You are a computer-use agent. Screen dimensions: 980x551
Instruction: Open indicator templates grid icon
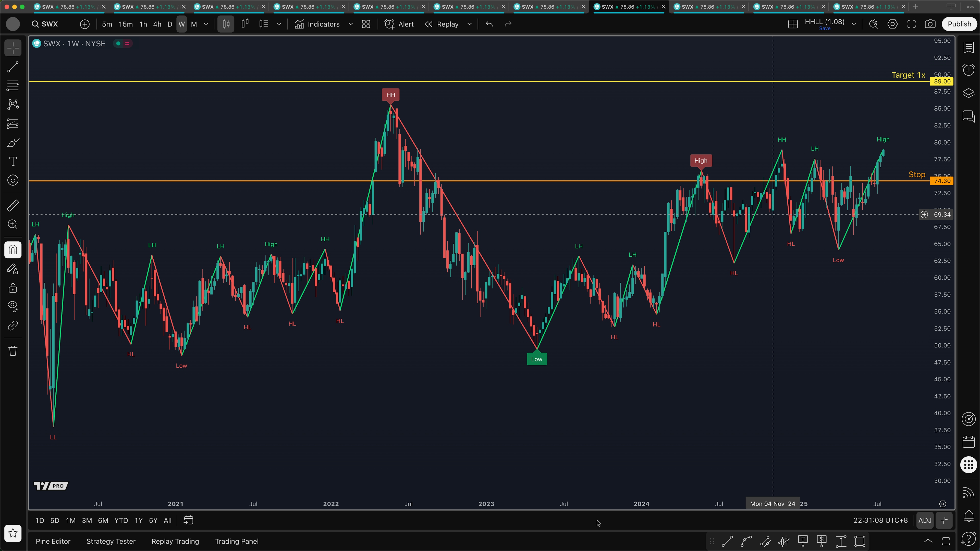366,24
